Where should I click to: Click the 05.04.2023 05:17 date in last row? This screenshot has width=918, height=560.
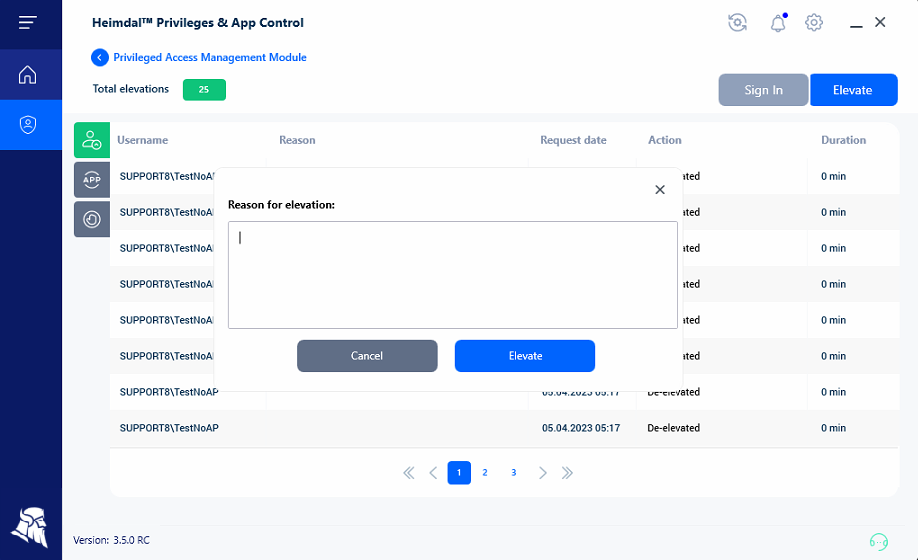(581, 428)
